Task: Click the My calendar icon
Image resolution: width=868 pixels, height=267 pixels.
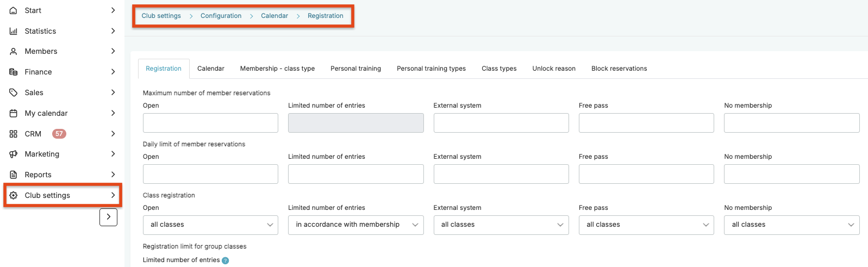Action: coord(14,113)
